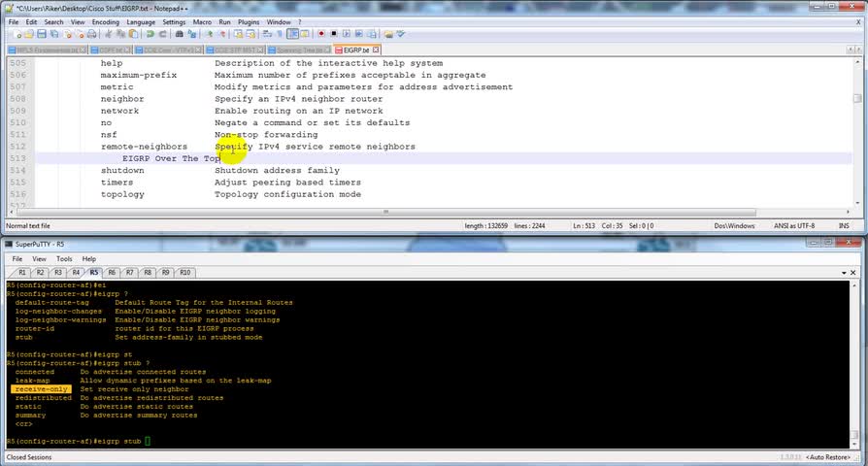
Task: Click the tab bar scroll-left arrow in Notepad++
Action: [x=851, y=50]
